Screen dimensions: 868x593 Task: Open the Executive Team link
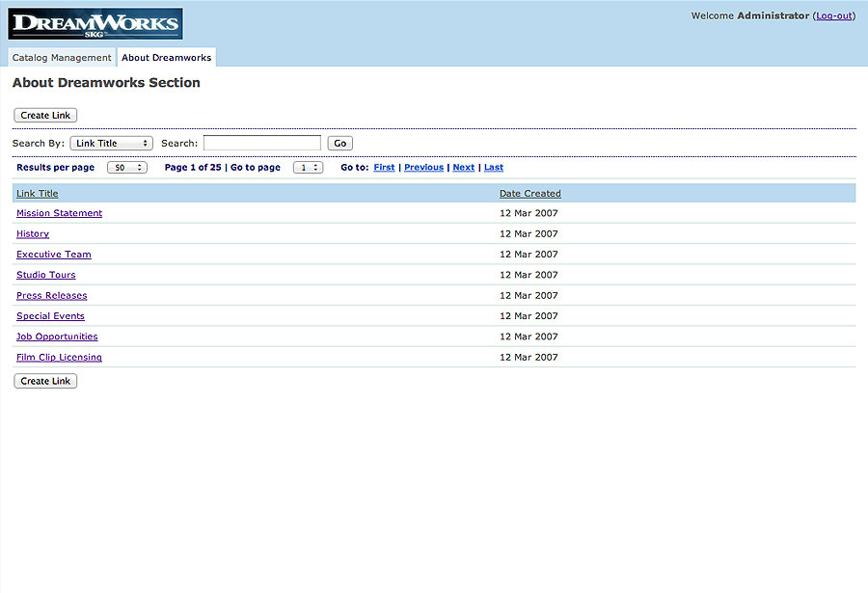[x=54, y=255]
